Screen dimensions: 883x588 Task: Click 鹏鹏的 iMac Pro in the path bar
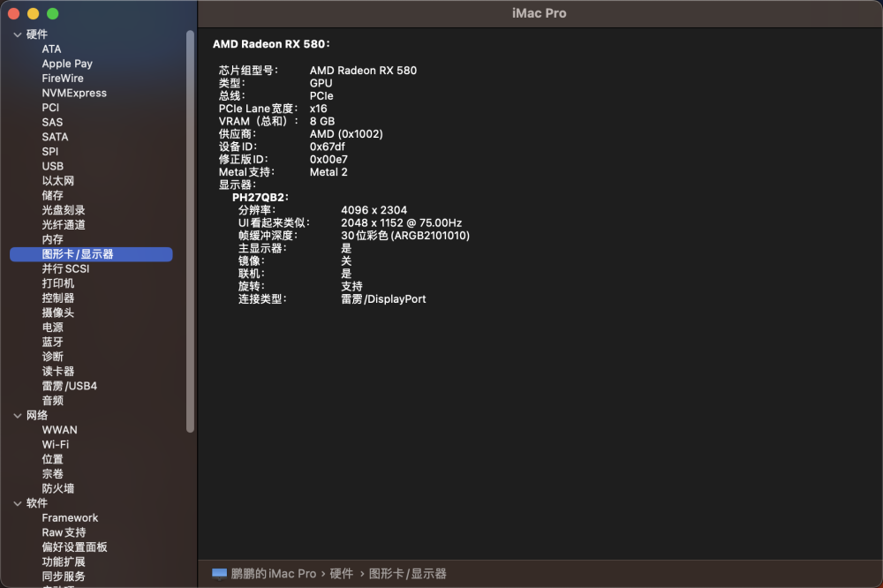(x=273, y=574)
